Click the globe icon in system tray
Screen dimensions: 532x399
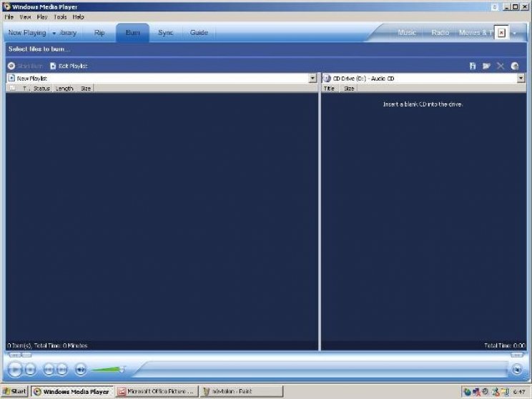click(x=467, y=392)
